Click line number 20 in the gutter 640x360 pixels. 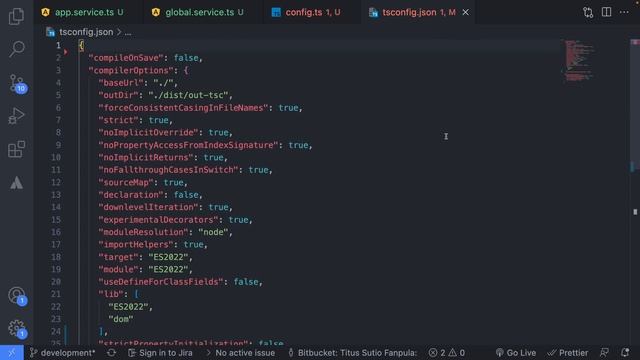pyautogui.click(x=56, y=282)
